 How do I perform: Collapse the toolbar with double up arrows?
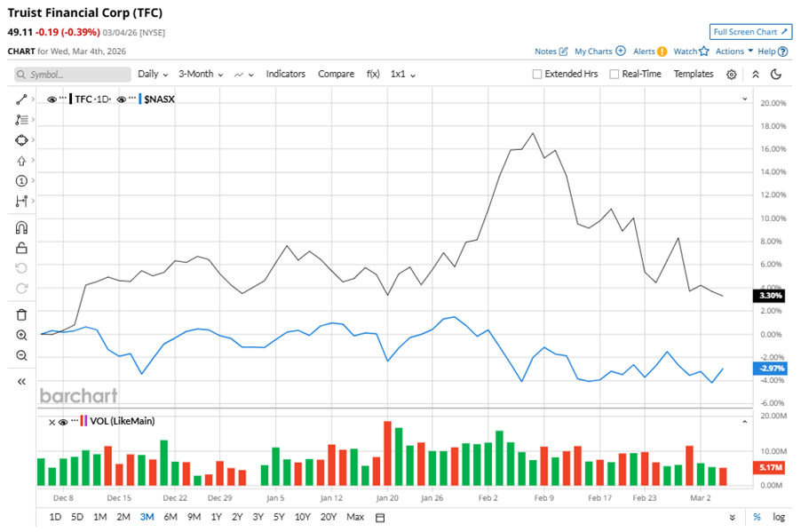756,75
